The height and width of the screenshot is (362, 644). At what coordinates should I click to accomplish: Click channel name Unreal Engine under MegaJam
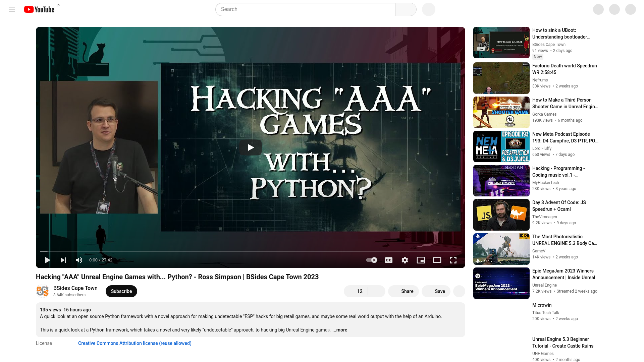click(544, 285)
